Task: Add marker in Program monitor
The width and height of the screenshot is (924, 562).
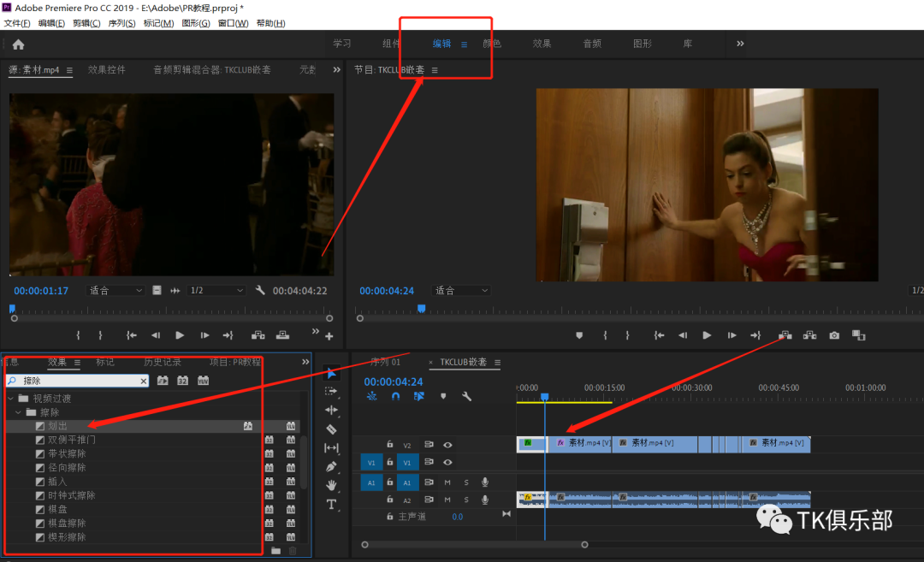Action: pyautogui.click(x=579, y=335)
